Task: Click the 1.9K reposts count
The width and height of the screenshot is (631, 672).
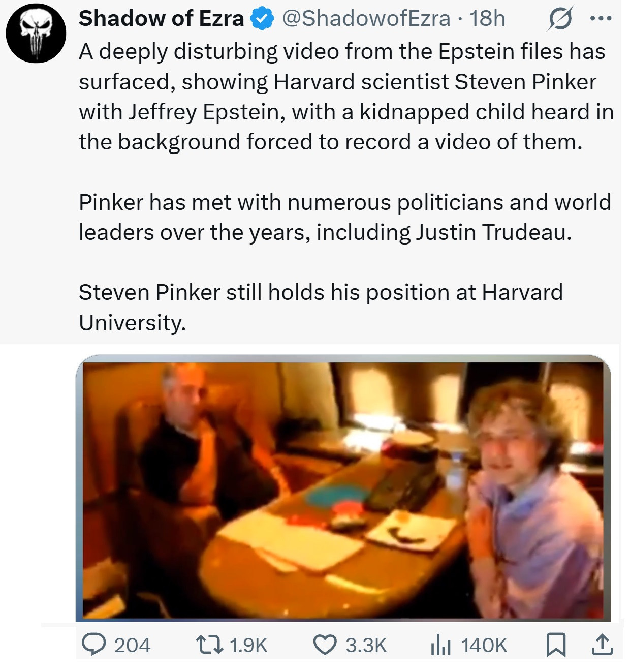Action: (248, 645)
